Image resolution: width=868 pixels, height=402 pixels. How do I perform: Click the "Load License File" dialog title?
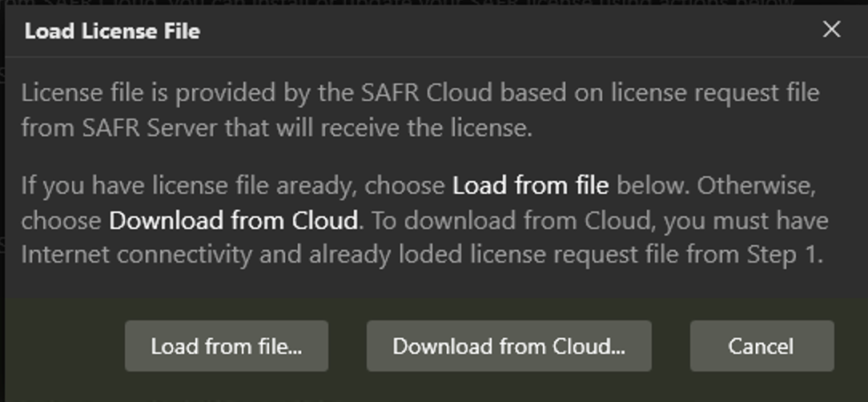tap(112, 31)
